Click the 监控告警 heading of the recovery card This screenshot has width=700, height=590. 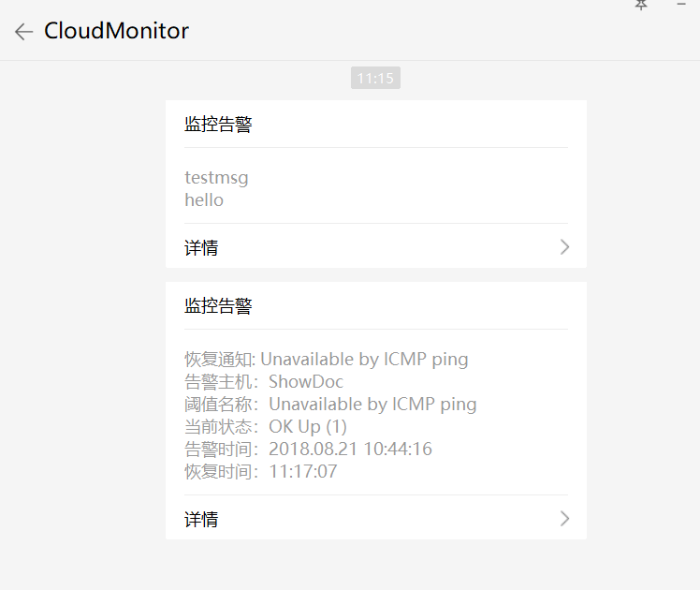click(218, 306)
